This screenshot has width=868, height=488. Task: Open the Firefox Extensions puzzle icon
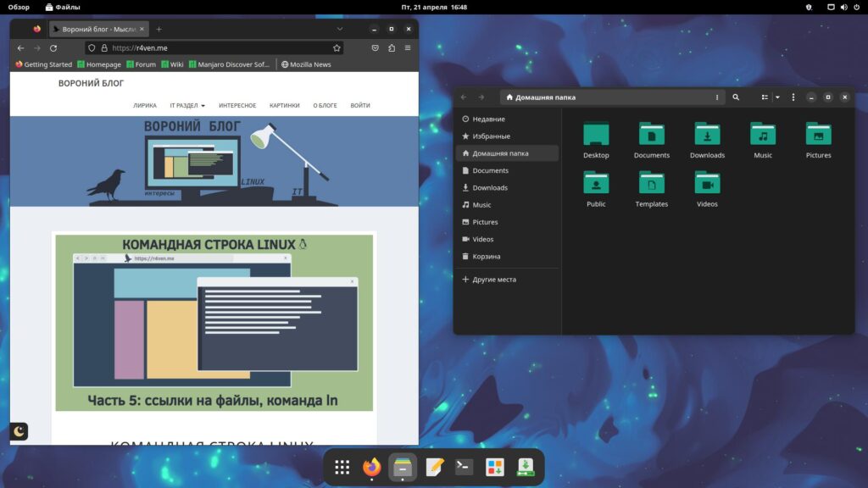point(392,48)
